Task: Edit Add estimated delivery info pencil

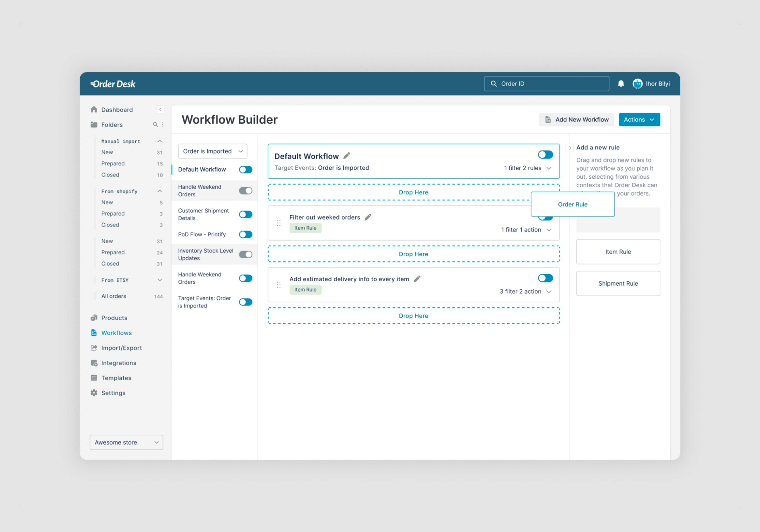Action: 417,279
